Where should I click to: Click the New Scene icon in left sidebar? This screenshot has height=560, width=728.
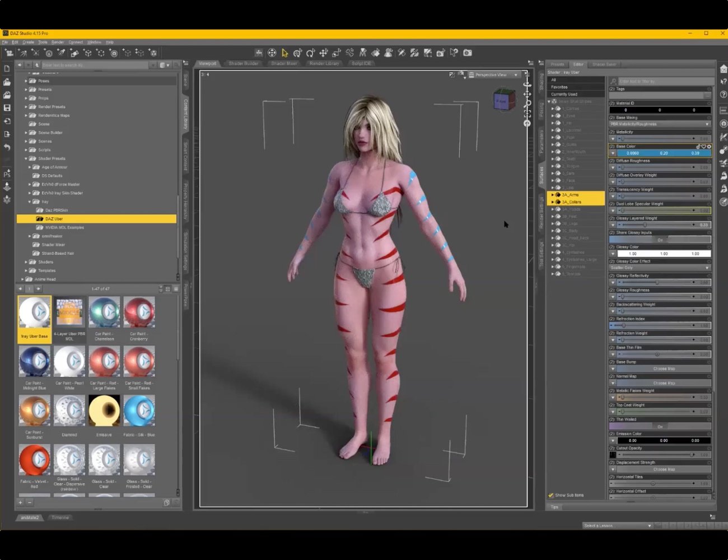[7, 68]
